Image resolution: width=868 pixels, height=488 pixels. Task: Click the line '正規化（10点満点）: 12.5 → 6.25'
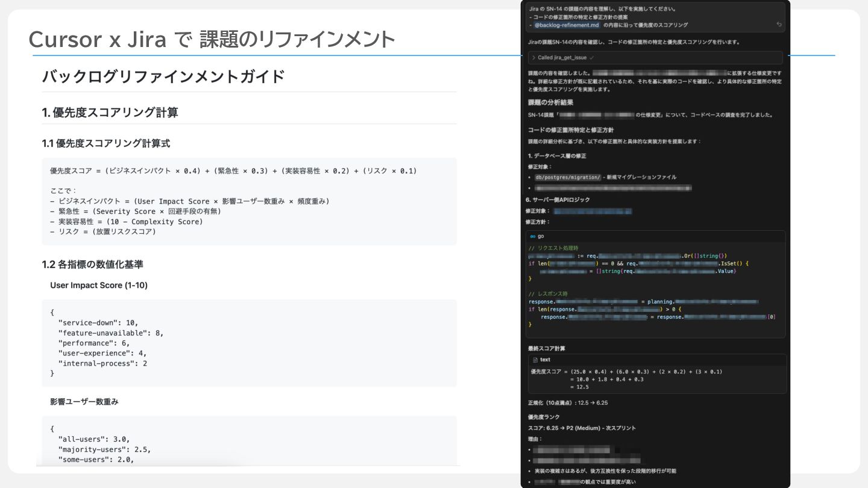point(568,402)
